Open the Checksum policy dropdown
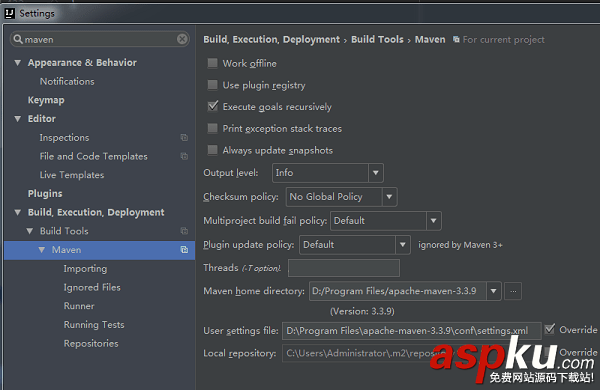600x390 pixels. 389,197
